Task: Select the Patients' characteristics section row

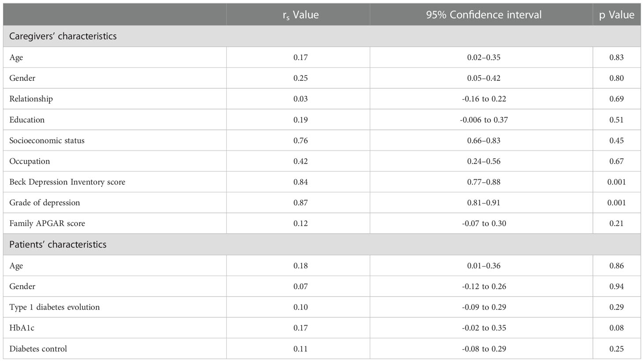Action: pyautogui.click(x=322, y=245)
